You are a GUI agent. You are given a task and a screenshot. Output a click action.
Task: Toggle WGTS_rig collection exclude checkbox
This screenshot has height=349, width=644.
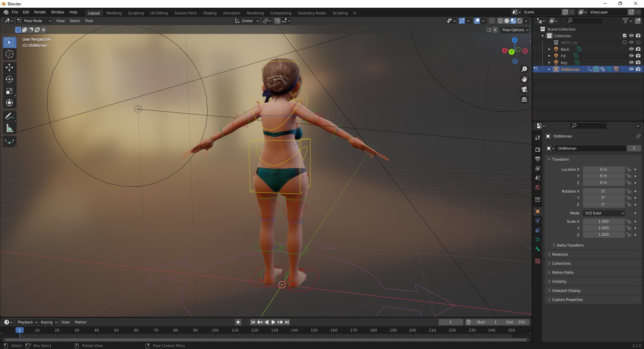click(x=625, y=42)
